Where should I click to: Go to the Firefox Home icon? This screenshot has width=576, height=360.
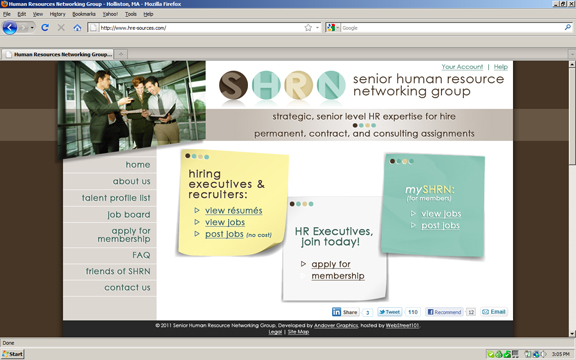tap(77, 28)
